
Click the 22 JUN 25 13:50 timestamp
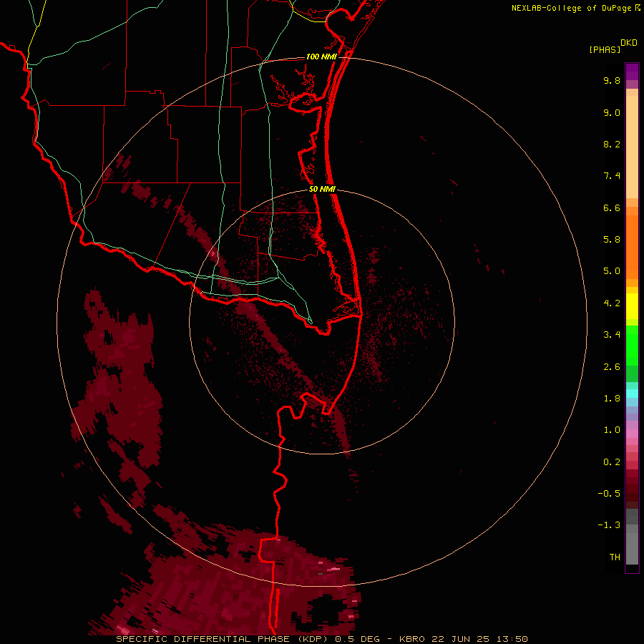click(x=479, y=639)
